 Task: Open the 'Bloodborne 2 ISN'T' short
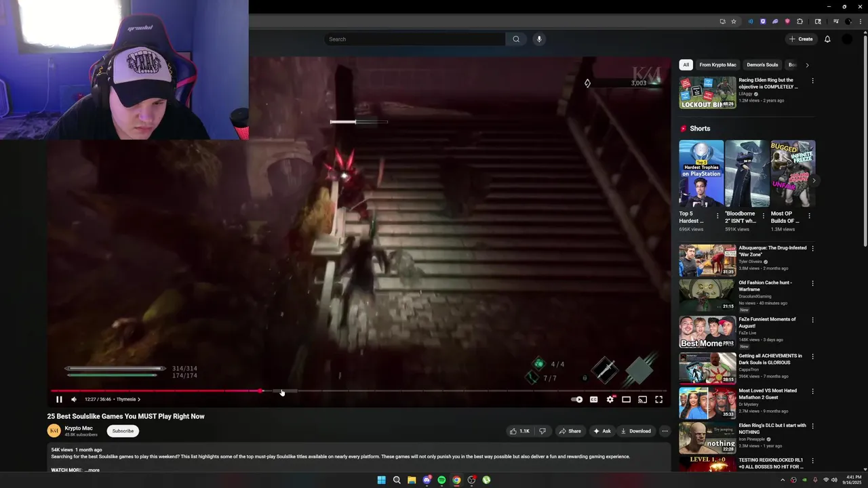click(747, 174)
